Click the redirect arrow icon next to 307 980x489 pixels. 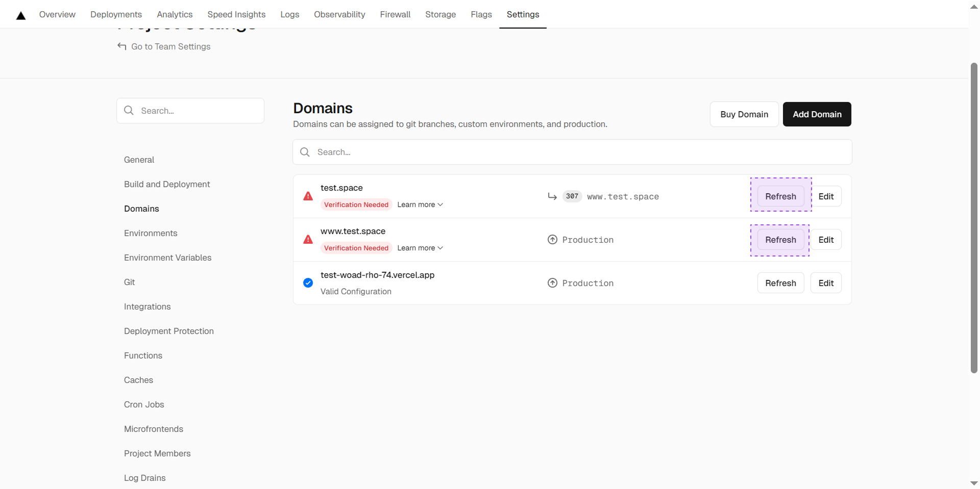tap(552, 196)
